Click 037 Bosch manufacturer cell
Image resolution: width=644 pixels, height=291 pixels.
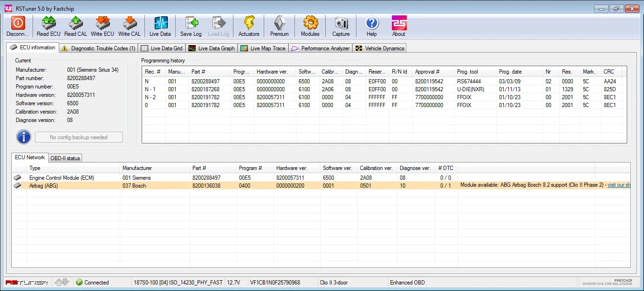coord(134,185)
